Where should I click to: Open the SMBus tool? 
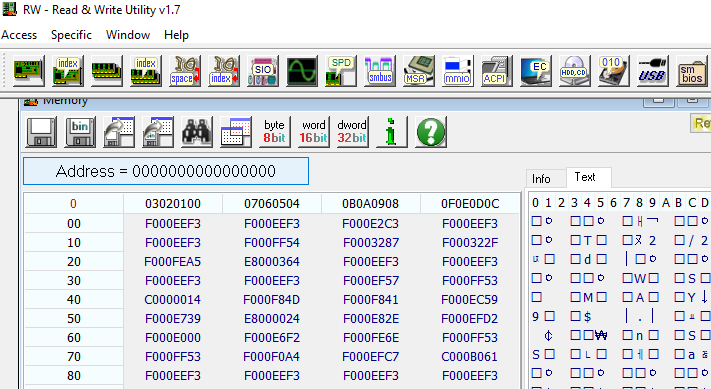point(380,71)
